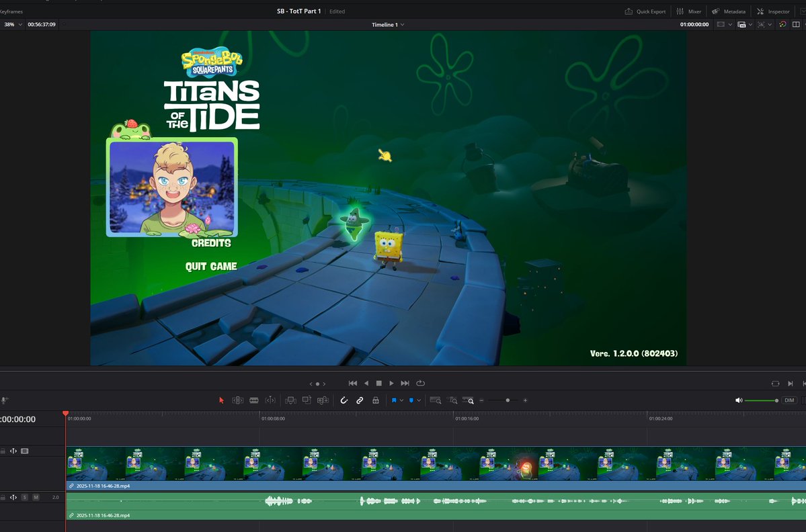Open the Mixer panel

690,11
